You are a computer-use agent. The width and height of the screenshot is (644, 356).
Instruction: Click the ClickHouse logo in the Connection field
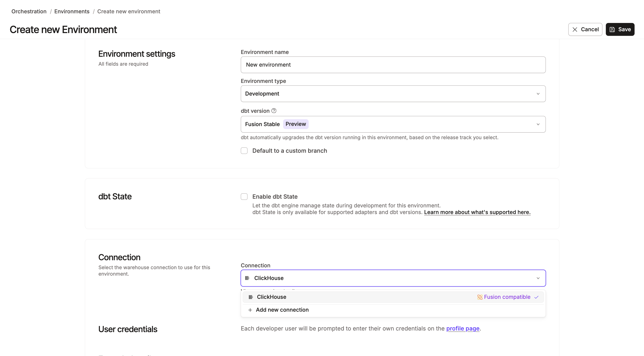(247, 278)
